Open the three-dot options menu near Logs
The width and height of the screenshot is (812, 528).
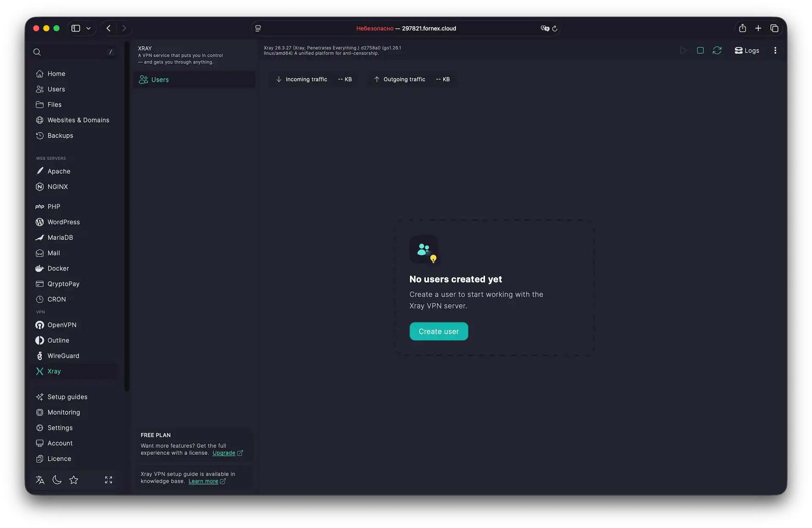(775, 50)
